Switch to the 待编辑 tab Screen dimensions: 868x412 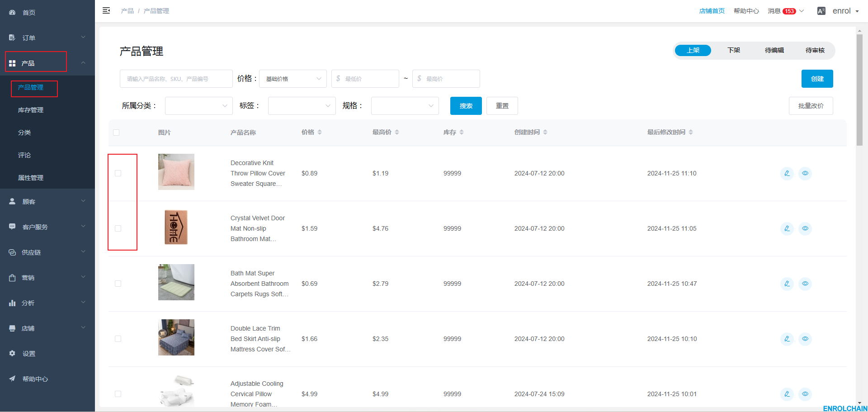click(x=774, y=50)
